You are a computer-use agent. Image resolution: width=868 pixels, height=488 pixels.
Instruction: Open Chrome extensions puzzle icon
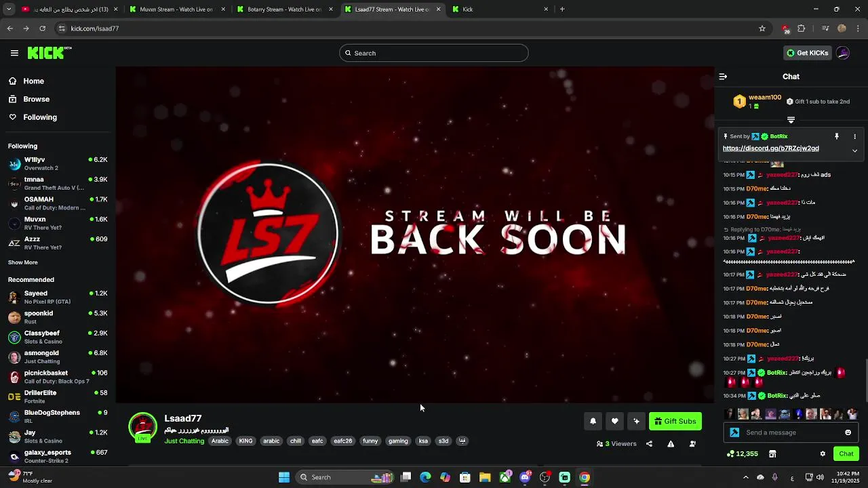802,28
